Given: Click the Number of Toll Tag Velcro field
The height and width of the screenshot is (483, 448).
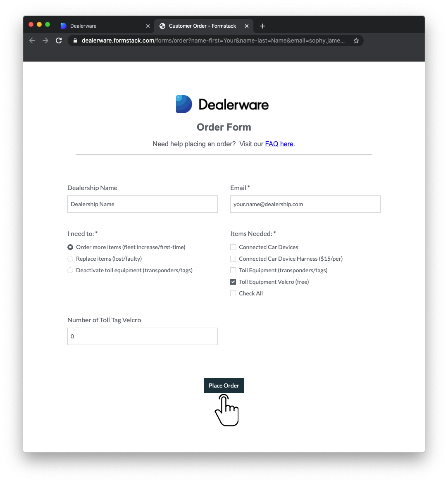Looking at the screenshot, I should coord(142,336).
